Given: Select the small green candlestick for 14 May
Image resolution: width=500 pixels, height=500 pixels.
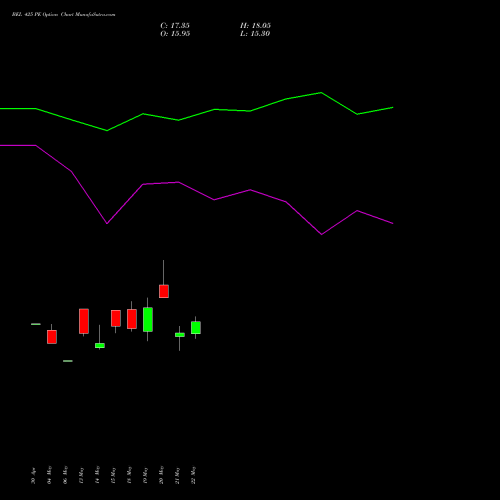Looking at the screenshot, I should coord(100,346).
